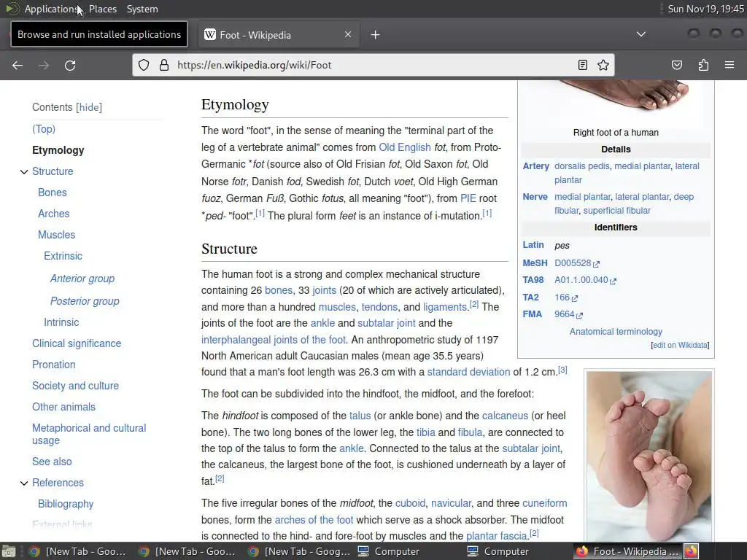The height and width of the screenshot is (560, 747).
Task: Open TA2 166 external link
Action: pyautogui.click(x=566, y=297)
